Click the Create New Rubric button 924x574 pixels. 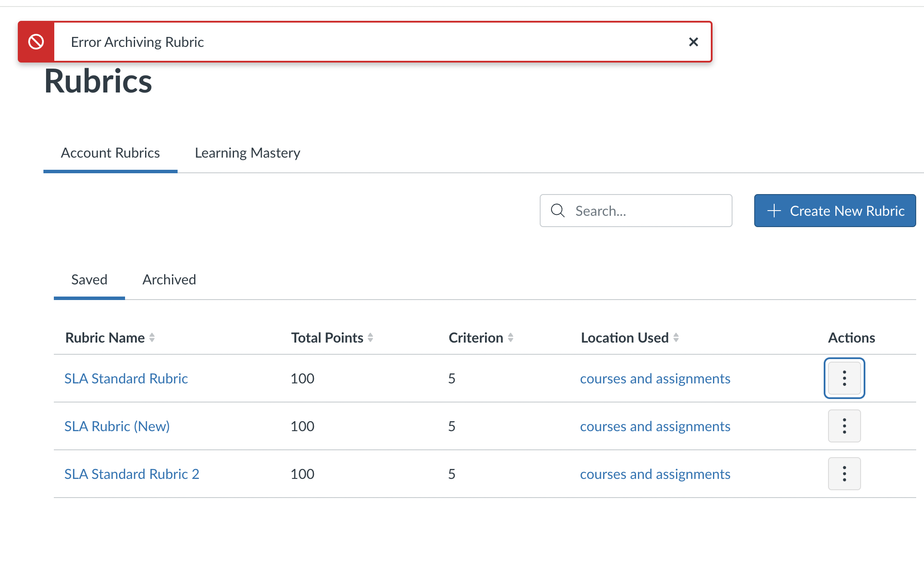(835, 211)
